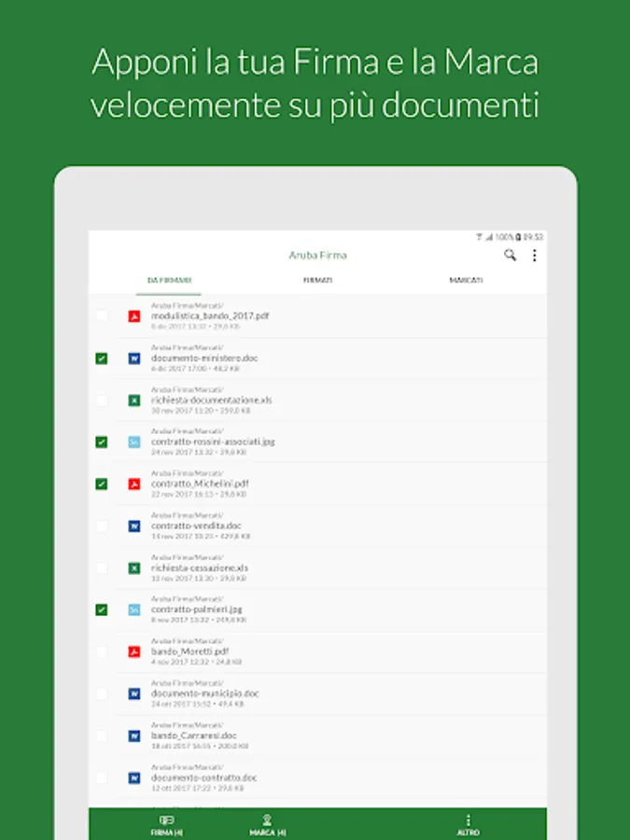Select file name contratto-palmieri.jpg

coord(197,609)
